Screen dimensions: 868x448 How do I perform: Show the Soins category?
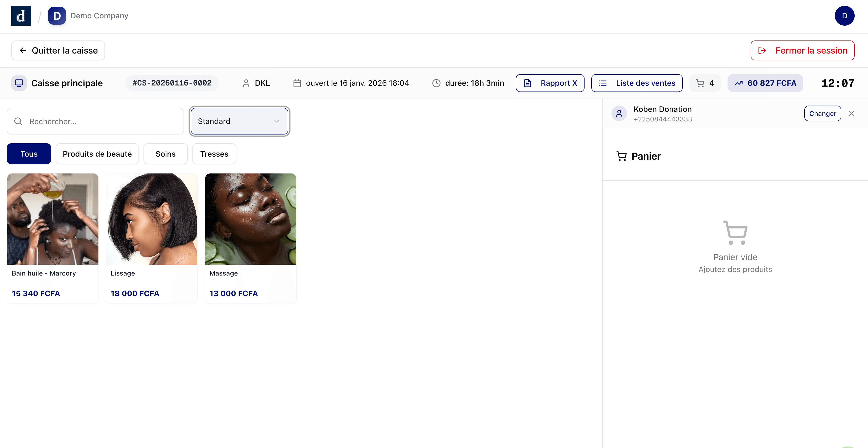pos(165,154)
